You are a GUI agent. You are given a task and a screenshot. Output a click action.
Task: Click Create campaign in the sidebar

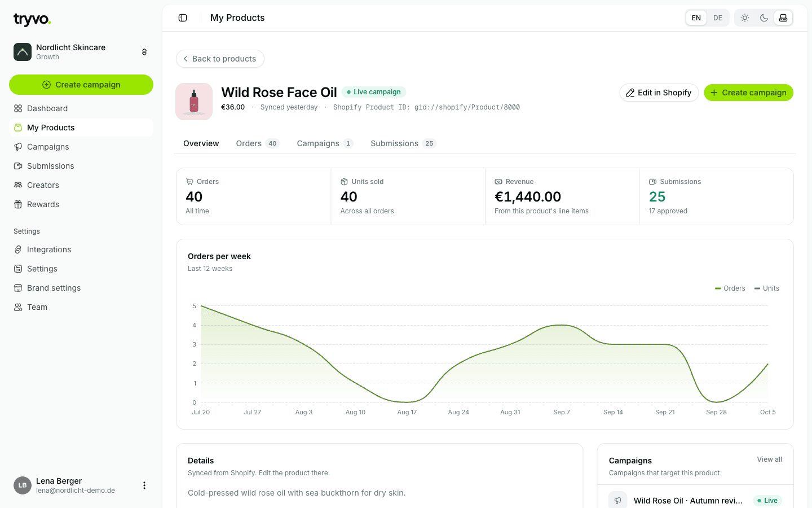coord(81,85)
